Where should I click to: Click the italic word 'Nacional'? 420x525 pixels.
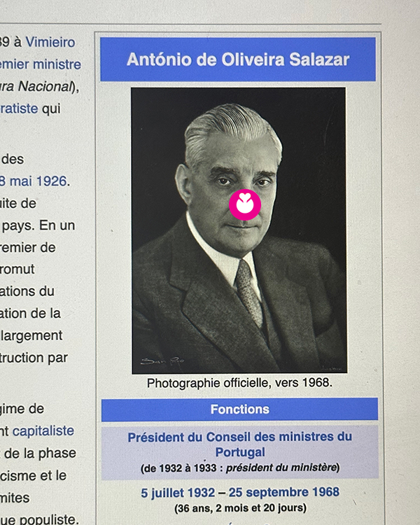pyautogui.click(x=45, y=86)
